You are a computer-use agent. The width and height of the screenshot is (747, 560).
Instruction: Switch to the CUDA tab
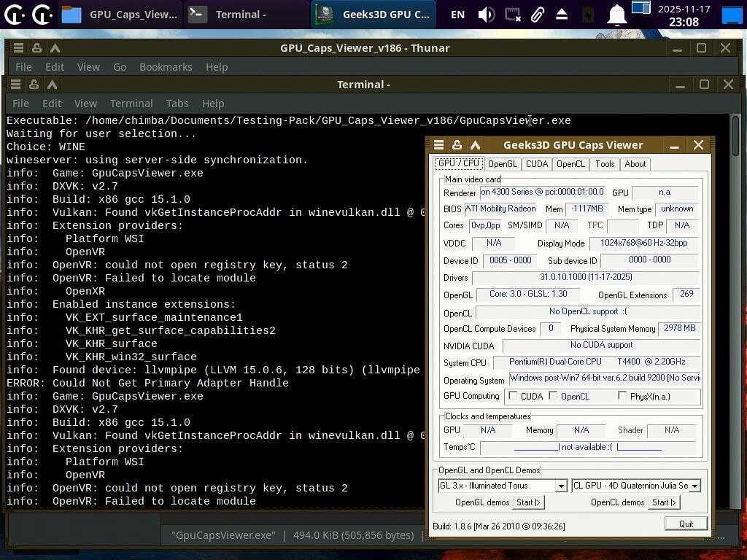tap(537, 164)
